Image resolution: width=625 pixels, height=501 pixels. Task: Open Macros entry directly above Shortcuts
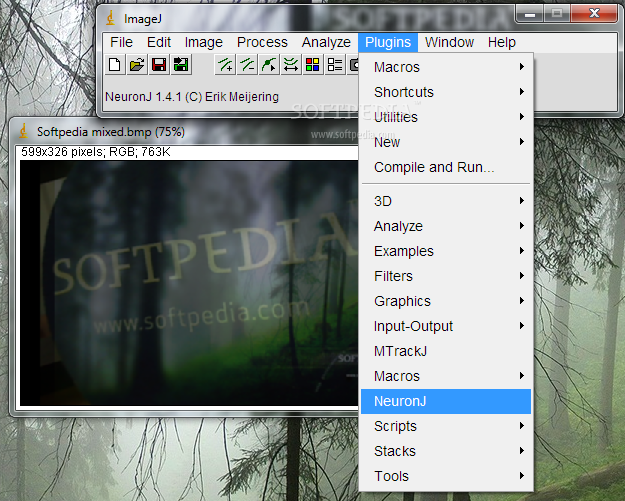446,67
